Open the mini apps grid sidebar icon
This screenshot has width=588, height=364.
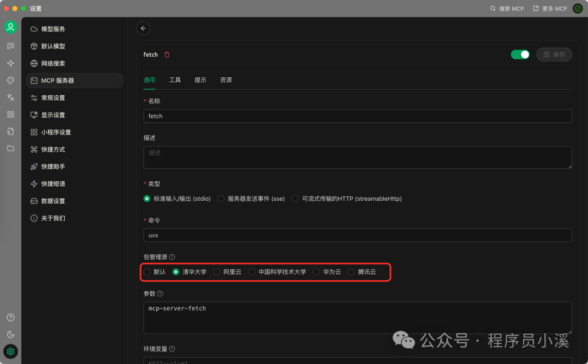click(x=10, y=114)
